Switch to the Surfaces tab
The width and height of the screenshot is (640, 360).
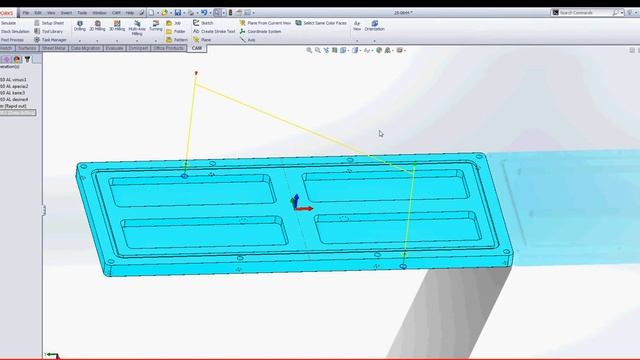point(27,48)
